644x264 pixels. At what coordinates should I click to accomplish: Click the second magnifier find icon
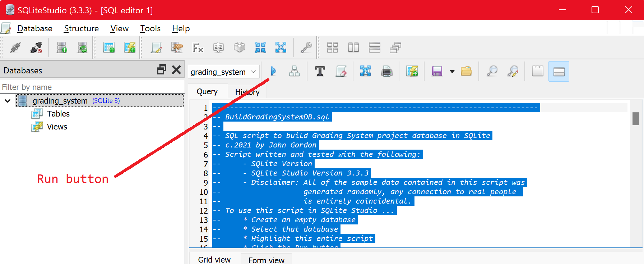coord(513,71)
